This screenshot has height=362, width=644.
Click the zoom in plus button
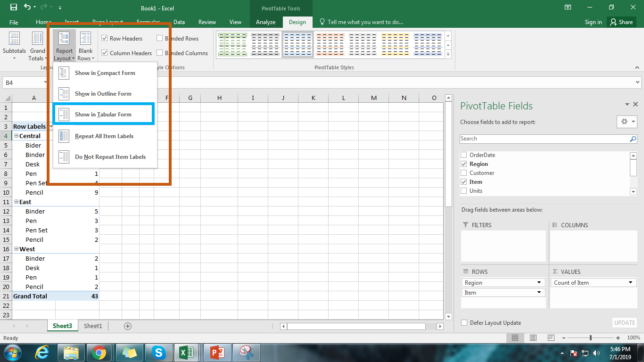[x=618, y=338]
